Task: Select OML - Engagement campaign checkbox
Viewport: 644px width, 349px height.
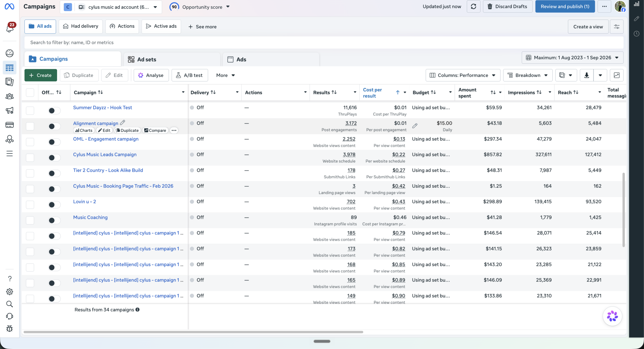Action: 30,142
